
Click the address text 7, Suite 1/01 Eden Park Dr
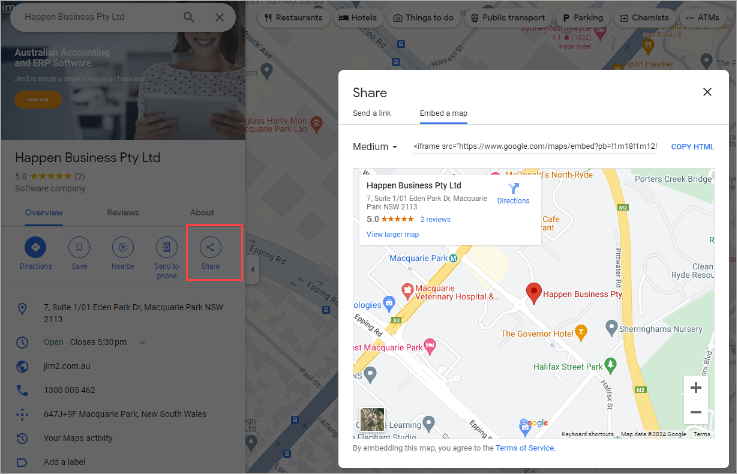133,313
